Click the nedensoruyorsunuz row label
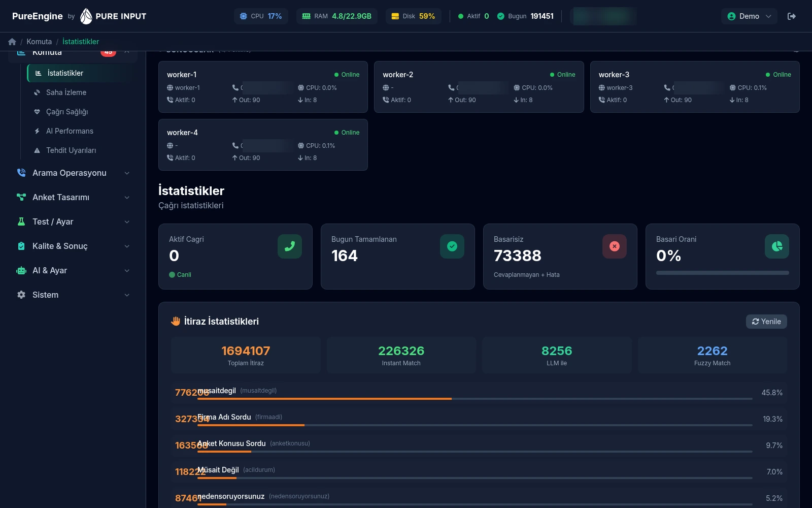 click(231, 496)
